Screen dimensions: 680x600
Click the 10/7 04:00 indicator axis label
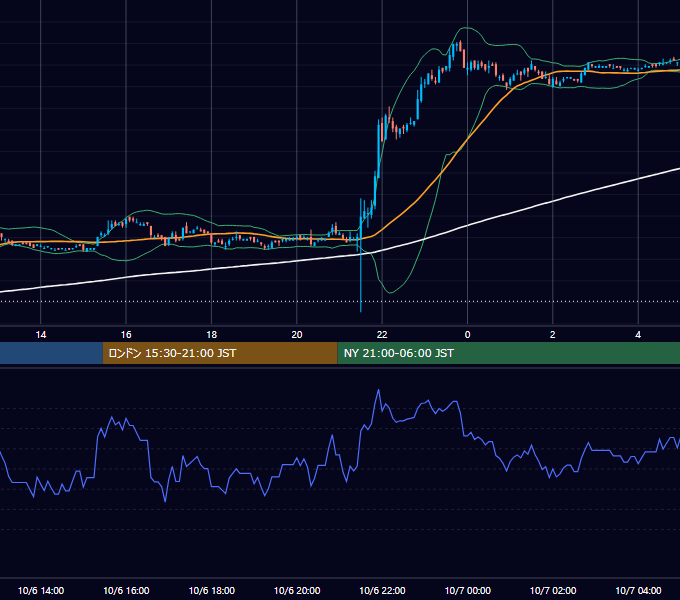[x=638, y=590]
